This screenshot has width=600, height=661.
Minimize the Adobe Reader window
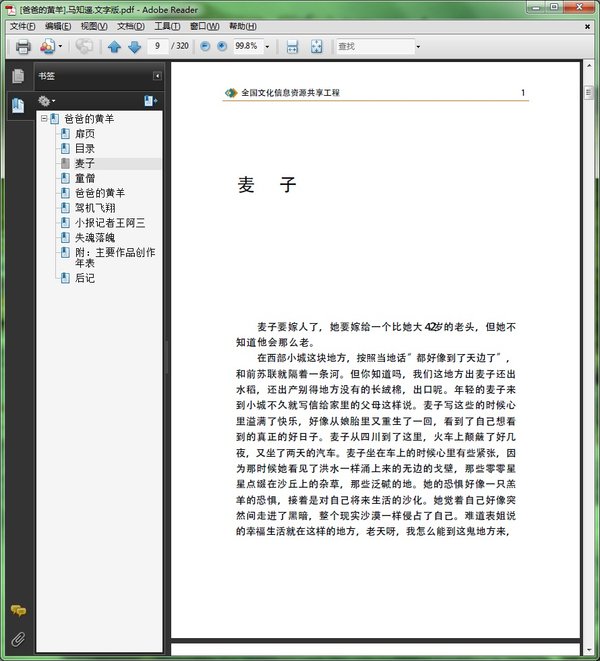click(536, 7)
